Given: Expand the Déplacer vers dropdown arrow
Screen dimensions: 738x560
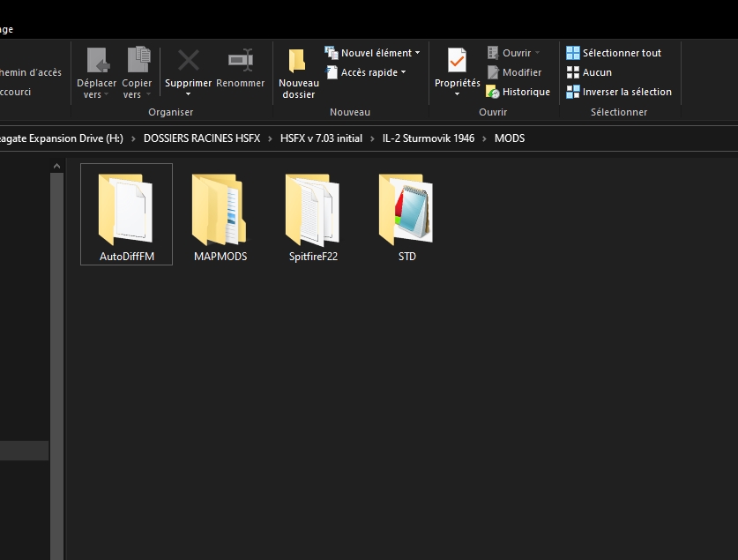Looking at the screenshot, I should tap(107, 94).
